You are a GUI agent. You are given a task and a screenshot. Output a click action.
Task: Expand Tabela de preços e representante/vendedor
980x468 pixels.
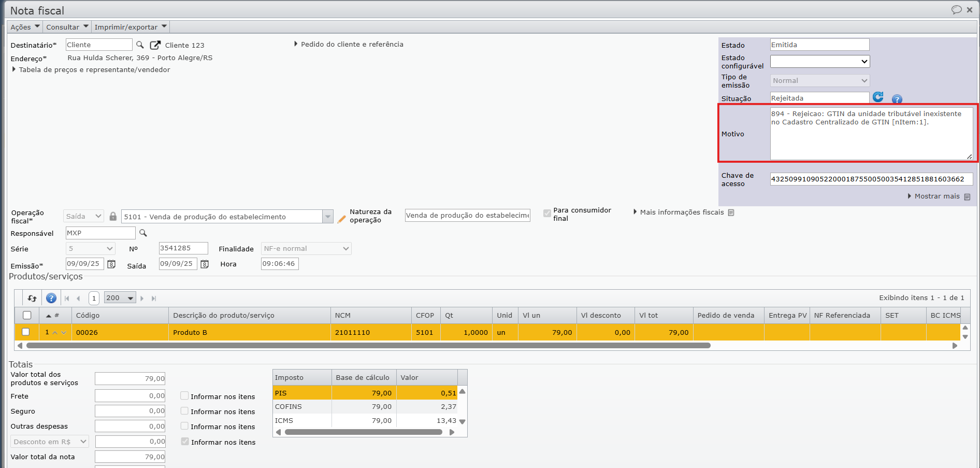click(91, 70)
